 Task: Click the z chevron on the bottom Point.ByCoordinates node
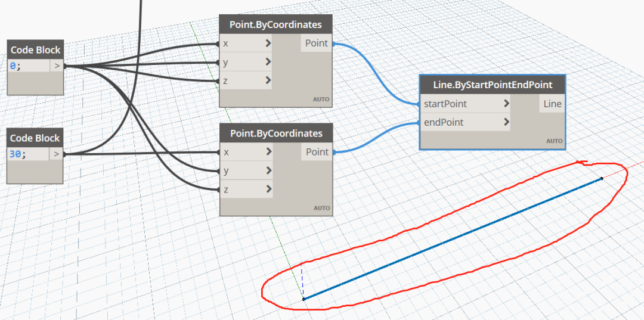[268, 189]
